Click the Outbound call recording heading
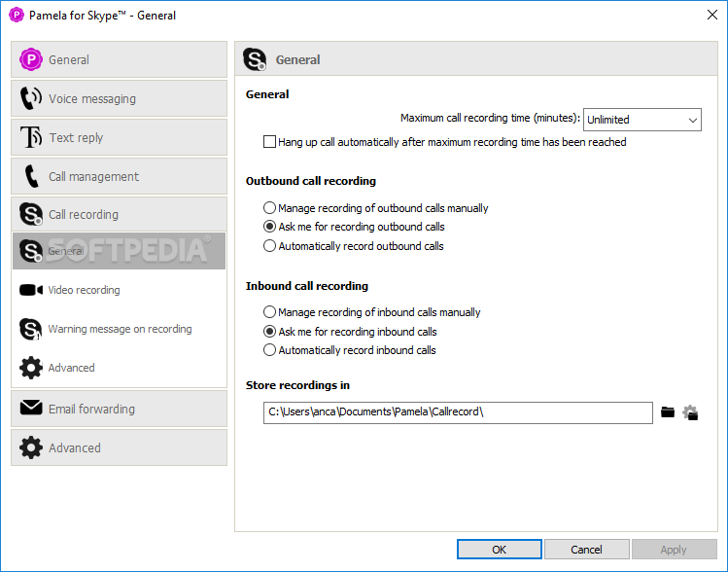Viewport: 728px width, 572px height. [x=311, y=181]
